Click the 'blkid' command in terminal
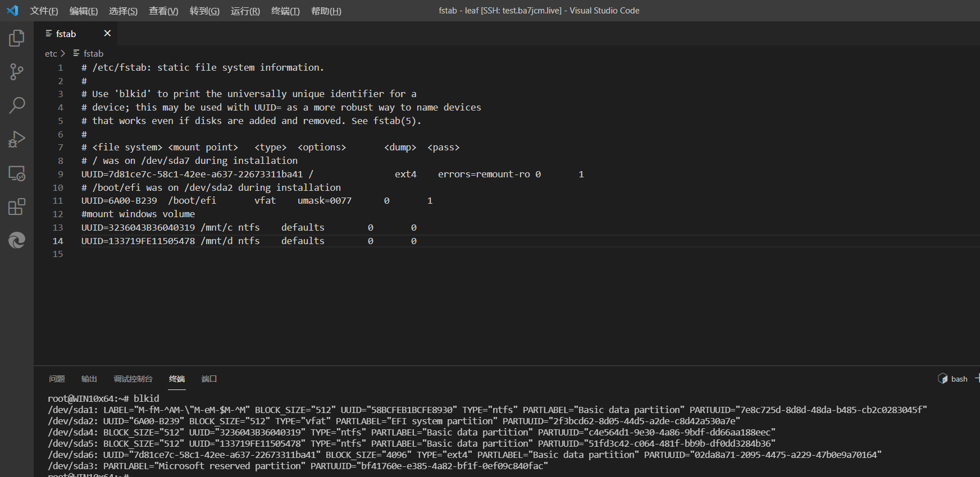This screenshot has height=477, width=980. 146,398
